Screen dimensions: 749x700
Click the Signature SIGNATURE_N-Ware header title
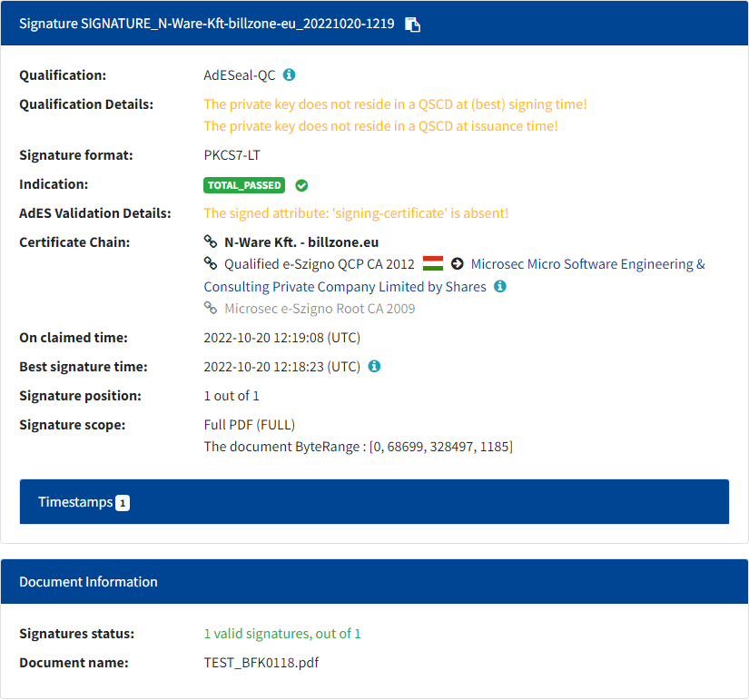tap(206, 24)
